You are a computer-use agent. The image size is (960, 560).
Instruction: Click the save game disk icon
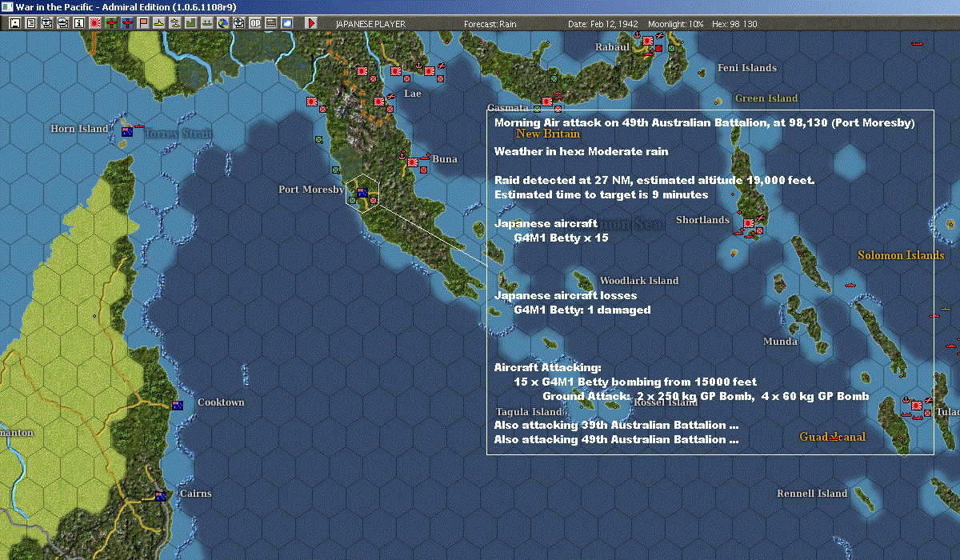click(x=15, y=23)
